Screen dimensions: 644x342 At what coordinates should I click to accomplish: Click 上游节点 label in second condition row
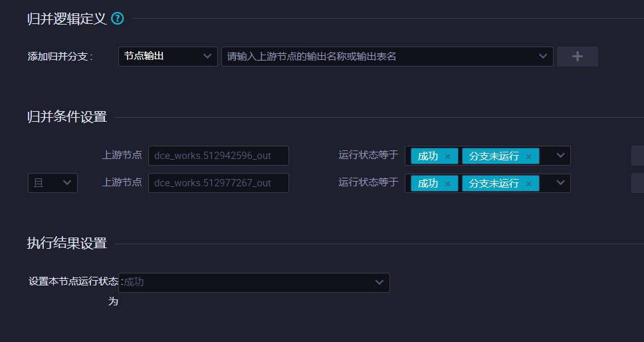pos(122,182)
